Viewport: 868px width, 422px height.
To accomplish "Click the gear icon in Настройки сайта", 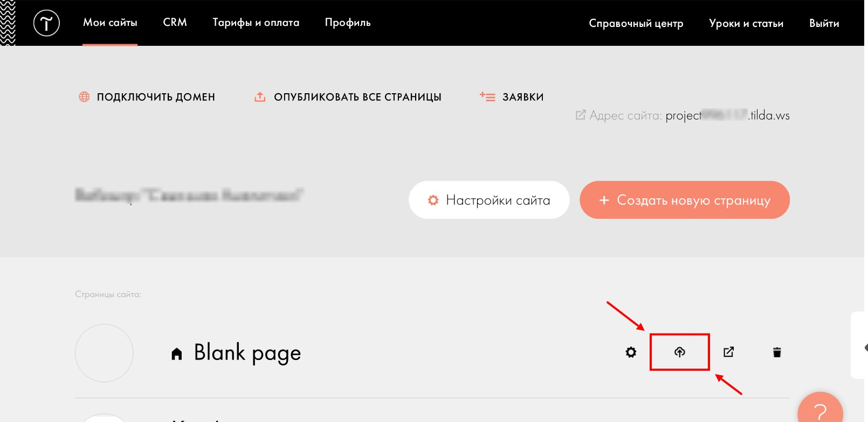I will pos(433,200).
